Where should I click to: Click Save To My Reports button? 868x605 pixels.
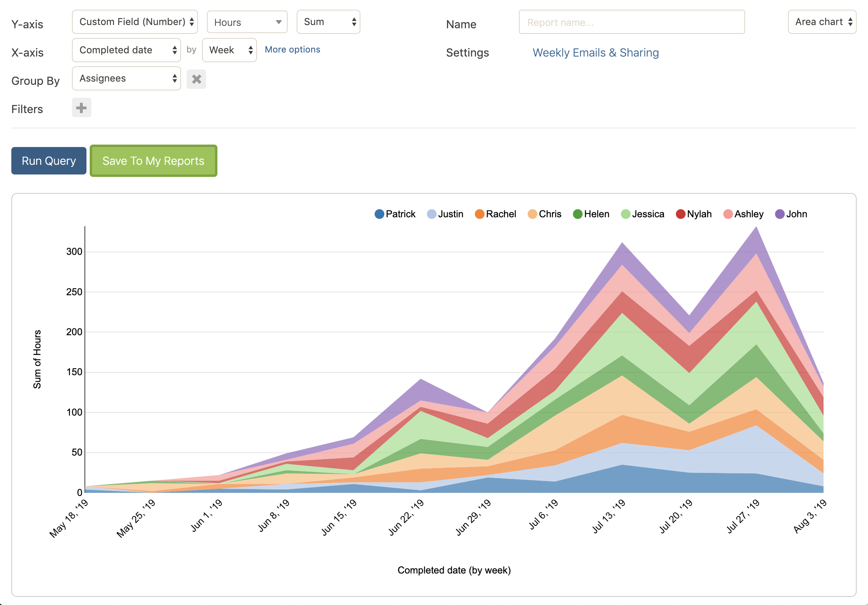(154, 161)
